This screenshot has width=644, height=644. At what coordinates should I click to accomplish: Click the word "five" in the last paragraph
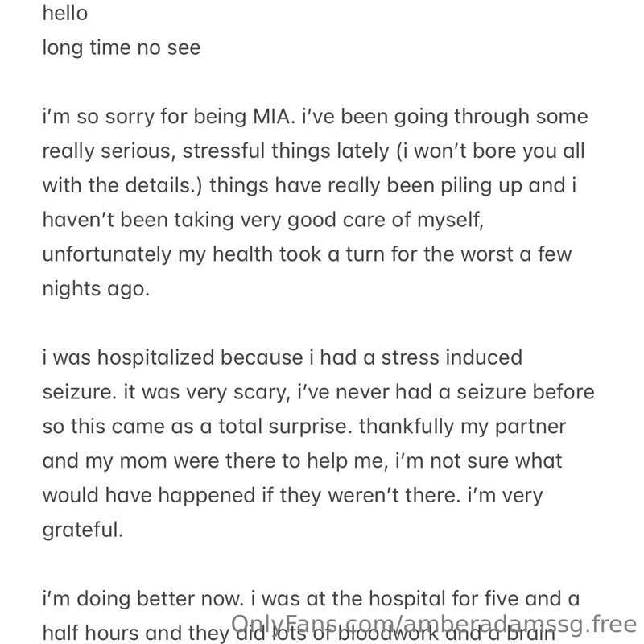[x=502, y=598]
